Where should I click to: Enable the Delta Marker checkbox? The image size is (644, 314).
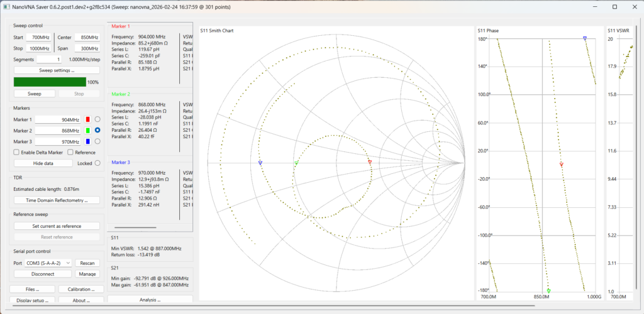[16, 152]
